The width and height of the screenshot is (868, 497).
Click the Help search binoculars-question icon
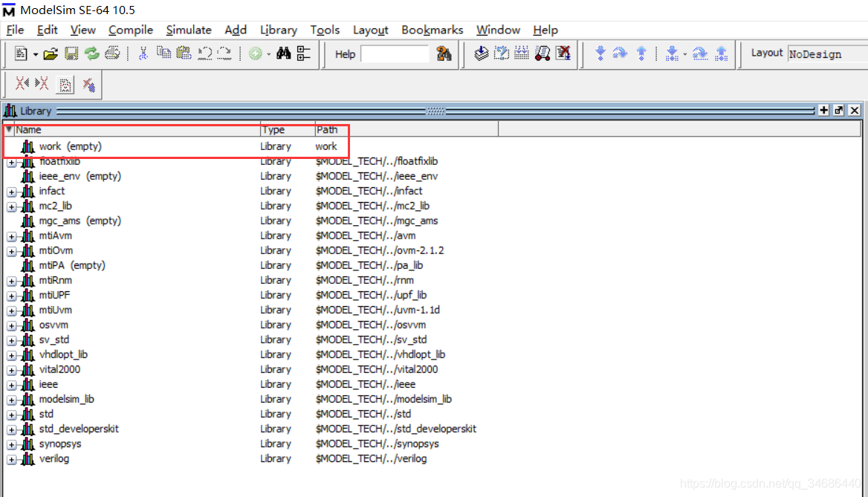coord(444,53)
